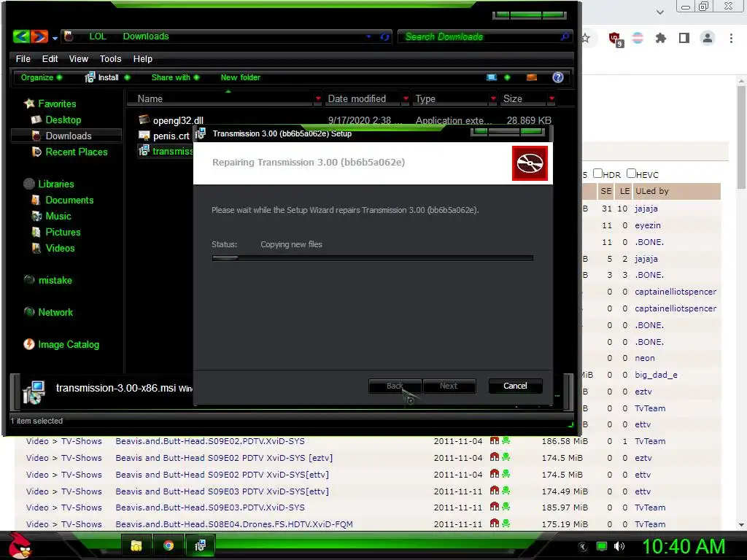Open Beavis.and.Butt-Head.S08E04.Drones torrent link
The width and height of the screenshot is (747, 560).
click(234, 524)
